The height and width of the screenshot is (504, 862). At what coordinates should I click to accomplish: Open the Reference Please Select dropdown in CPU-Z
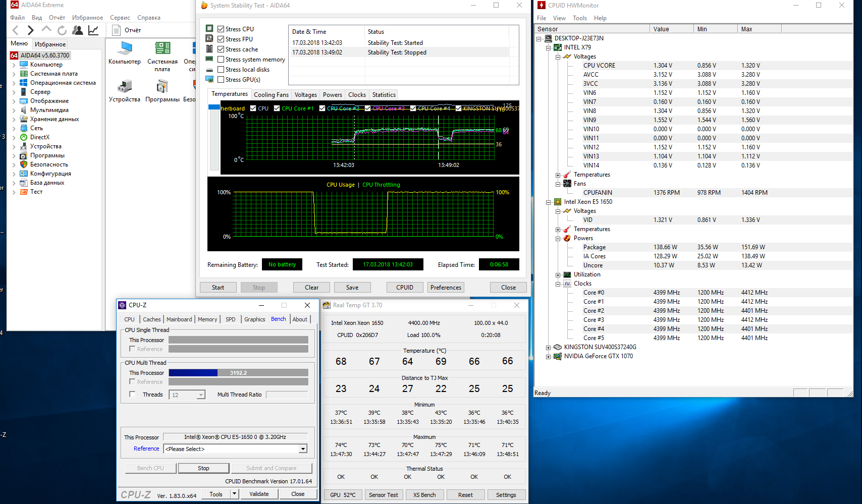click(x=303, y=449)
